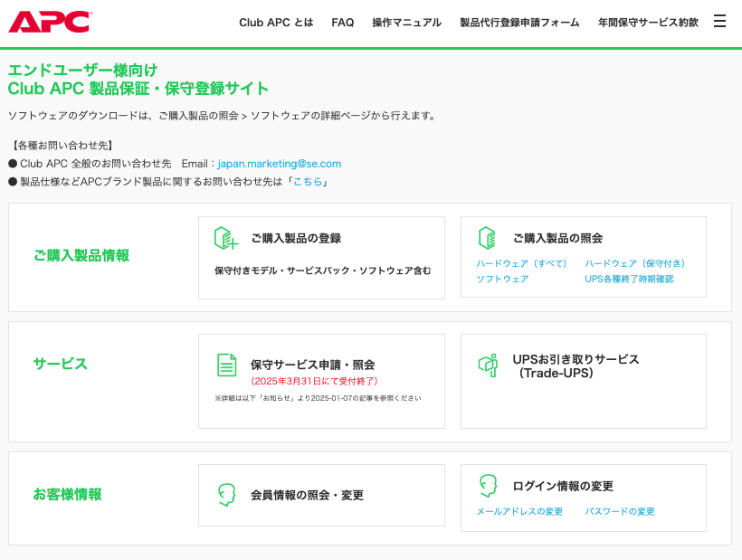Viewport: 742px width, 560px height.
Task: Open 製品代行登録申請フォーム navigation item
Action: pyautogui.click(x=519, y=23)
